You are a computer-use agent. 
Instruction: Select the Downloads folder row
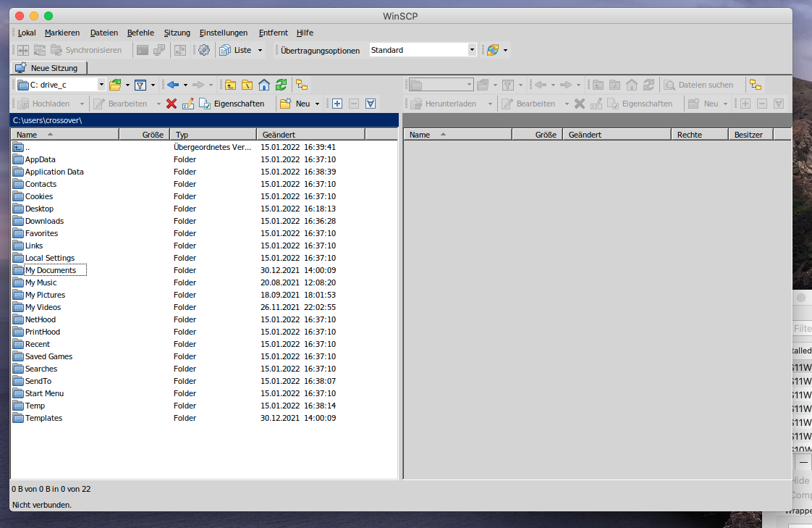pos(204,221)
